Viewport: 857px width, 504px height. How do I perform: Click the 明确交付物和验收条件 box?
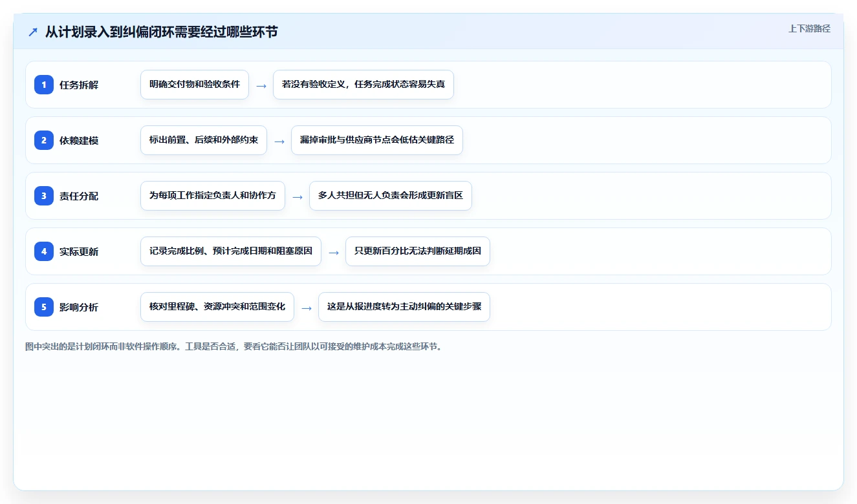point(195,85)
